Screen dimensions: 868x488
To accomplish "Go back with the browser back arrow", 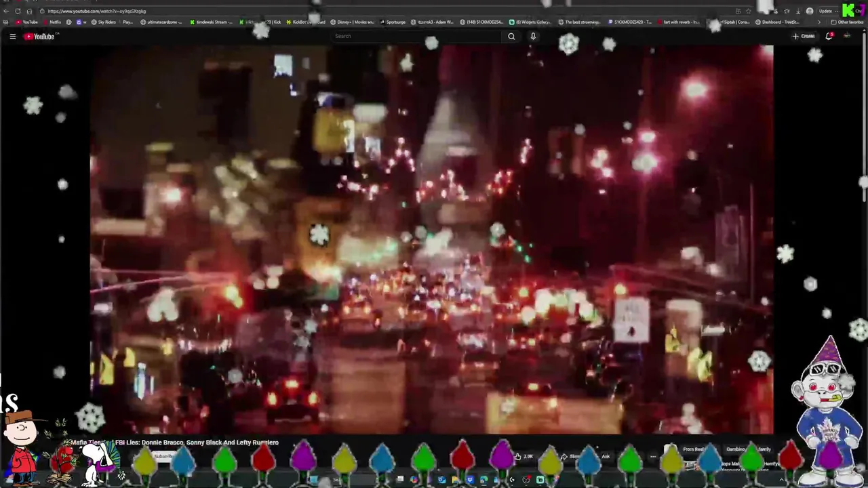I will pos(6,11).
